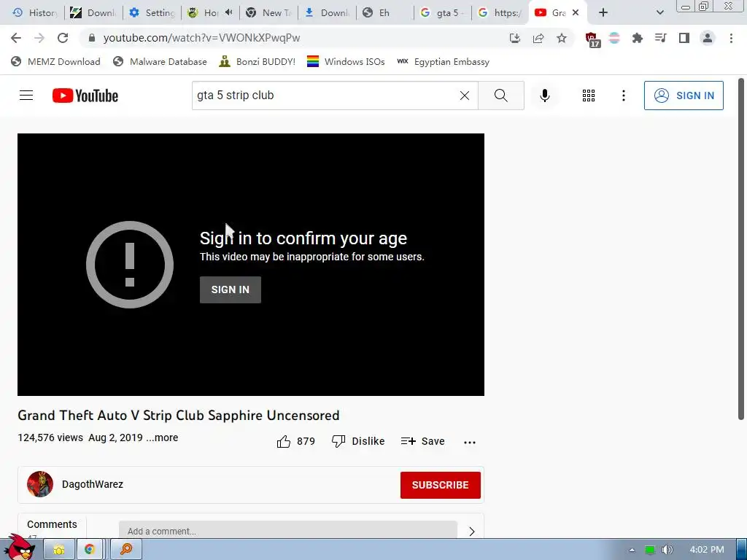Click the blue SIGN IN button in header
This screenshot has width=747, height=560.
684,96
